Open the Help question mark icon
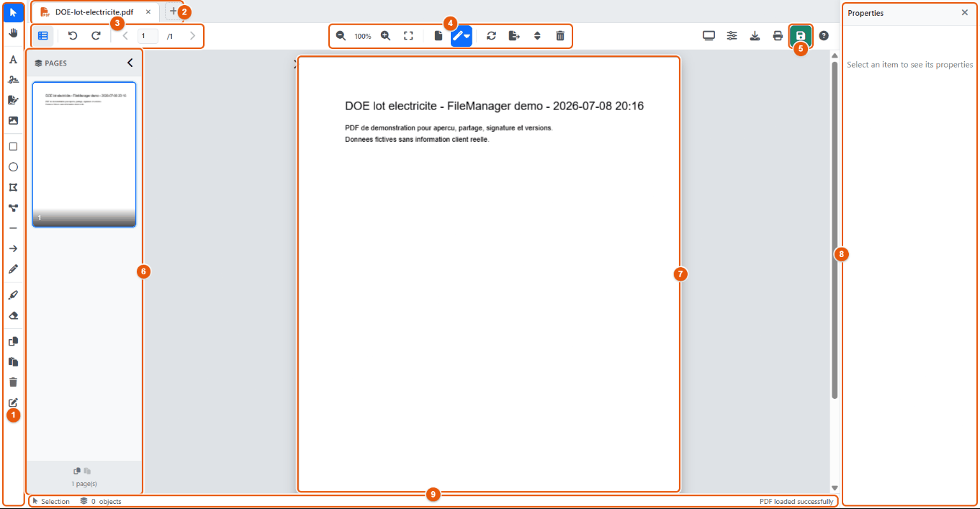The height and width of the screenshot is (509, 980). [824, 35]
